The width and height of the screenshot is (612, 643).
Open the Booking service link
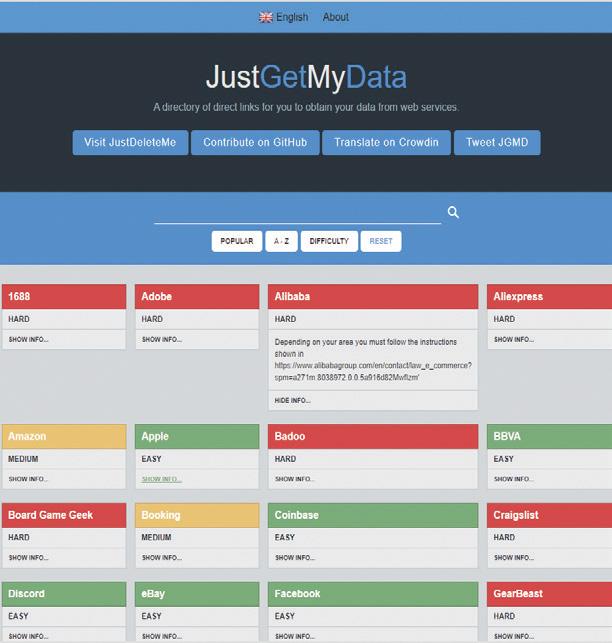[x=197, y=515]
